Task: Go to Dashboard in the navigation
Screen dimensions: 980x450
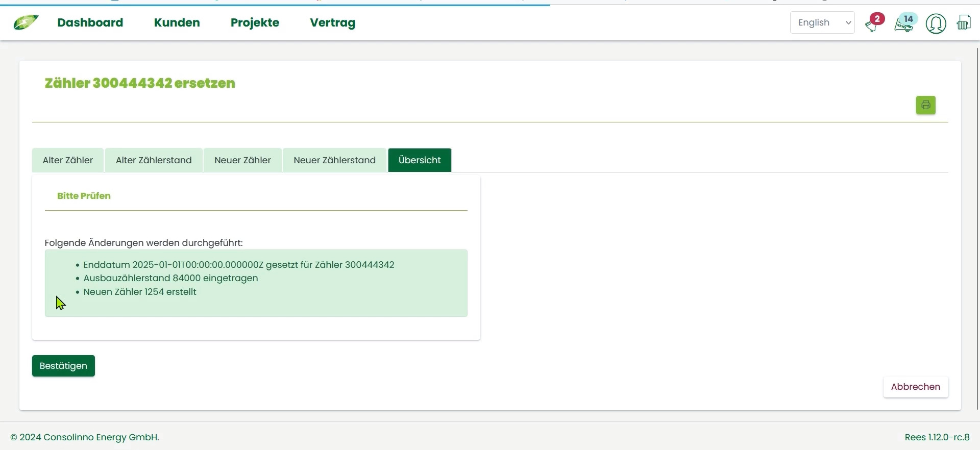Action: point(90,22)
